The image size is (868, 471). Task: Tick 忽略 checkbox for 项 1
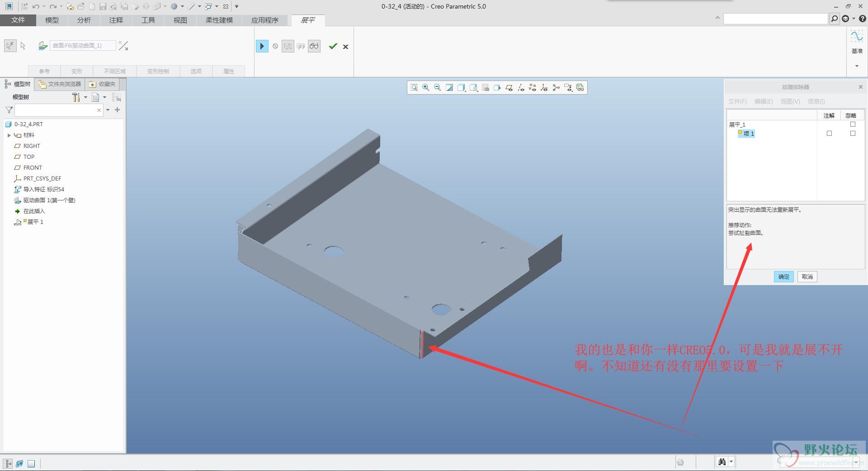853,133
